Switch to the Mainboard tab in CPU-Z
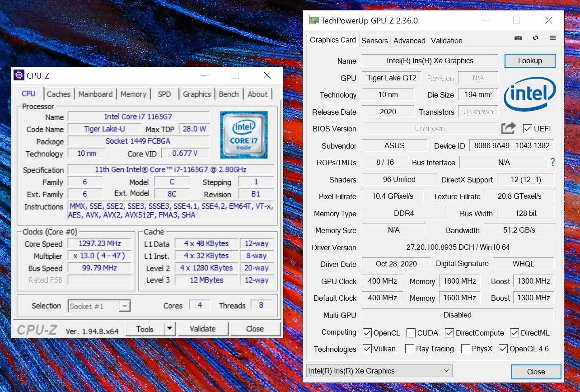Screen dimensions: 580x392 click(x=95, y=94)
